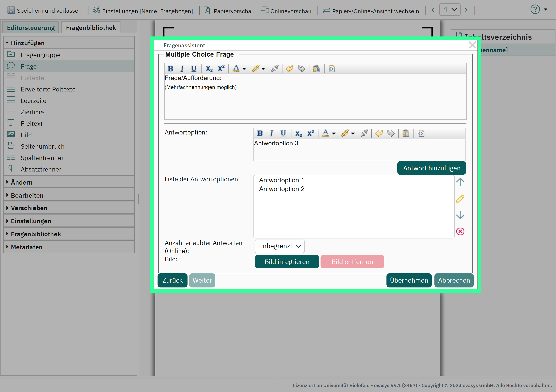This screenshot has height=392, width=556.
Task: Close the Fragenassistent dialog
Action: coord(472,45)
